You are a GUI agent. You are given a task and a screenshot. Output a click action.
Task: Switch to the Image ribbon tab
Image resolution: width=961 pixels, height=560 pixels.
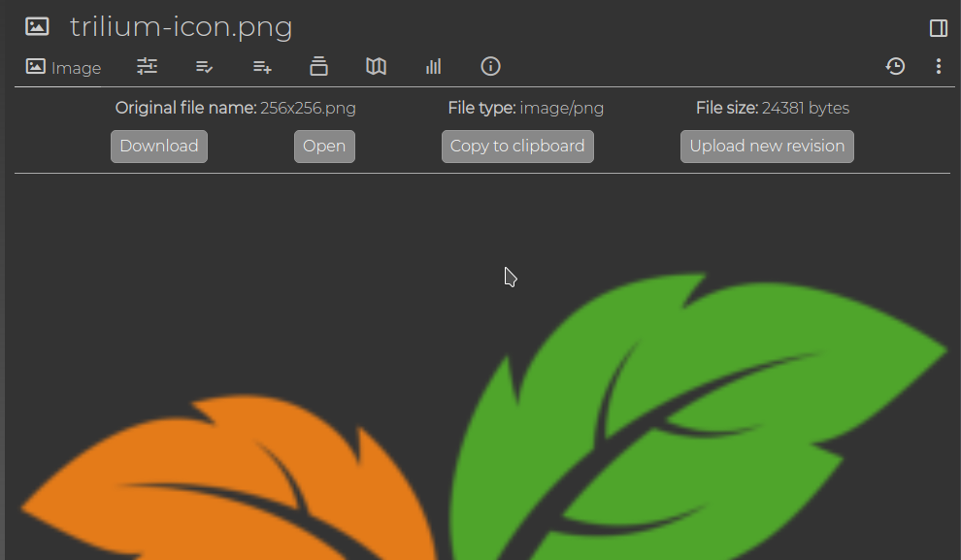tap(63, 67)
